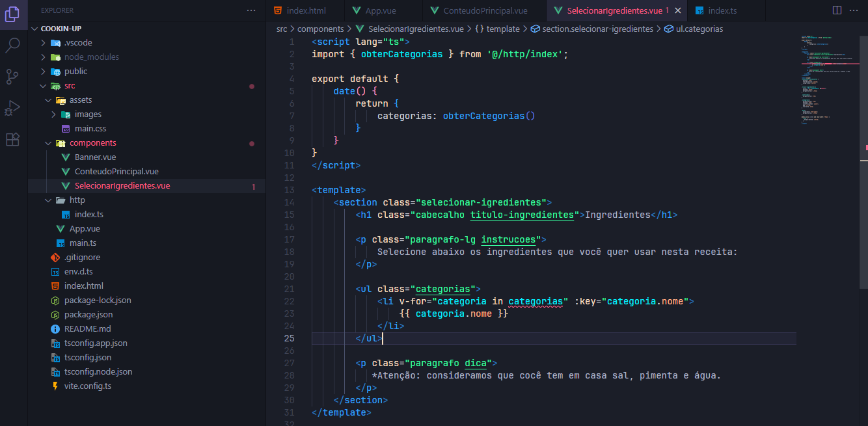Image resolution: width=868 pixels, height=426 pixels.
Task: Open the Explorer view in activity bar
Action: pos(13,14)
